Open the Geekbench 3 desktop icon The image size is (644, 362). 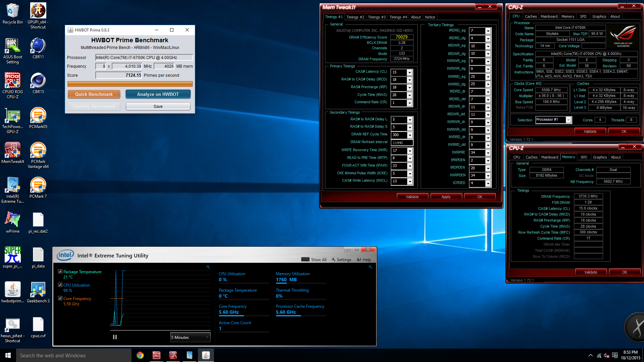[38, 292]
